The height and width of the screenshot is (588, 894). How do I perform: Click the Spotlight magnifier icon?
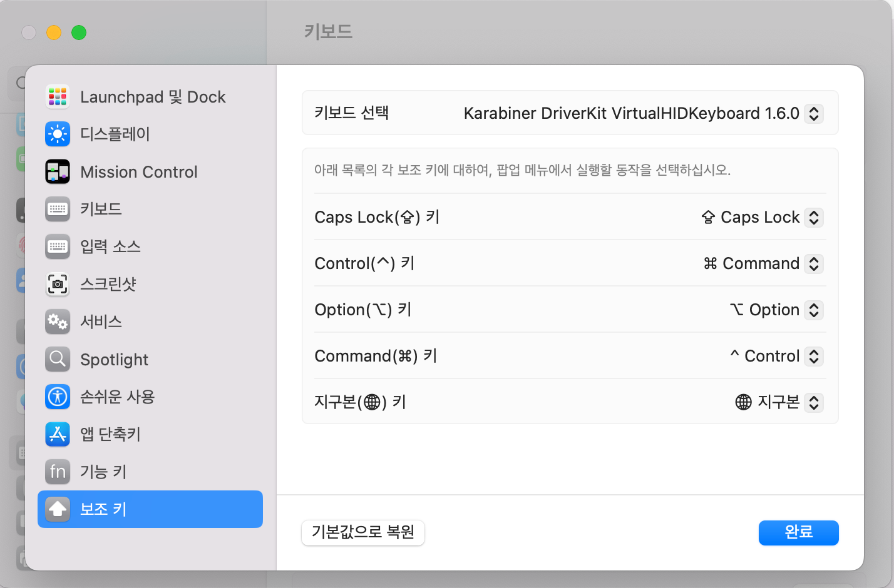click(x=58, y=359)
